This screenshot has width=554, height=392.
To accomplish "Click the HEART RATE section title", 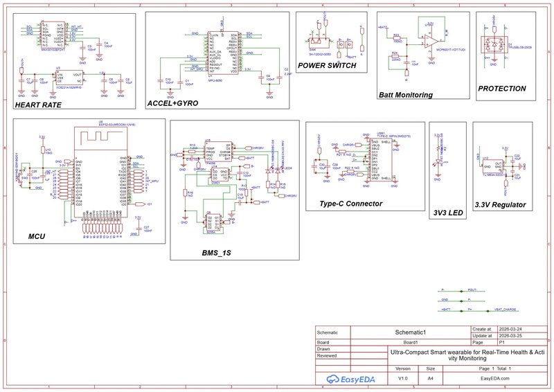I will click(x=38, y=105).
